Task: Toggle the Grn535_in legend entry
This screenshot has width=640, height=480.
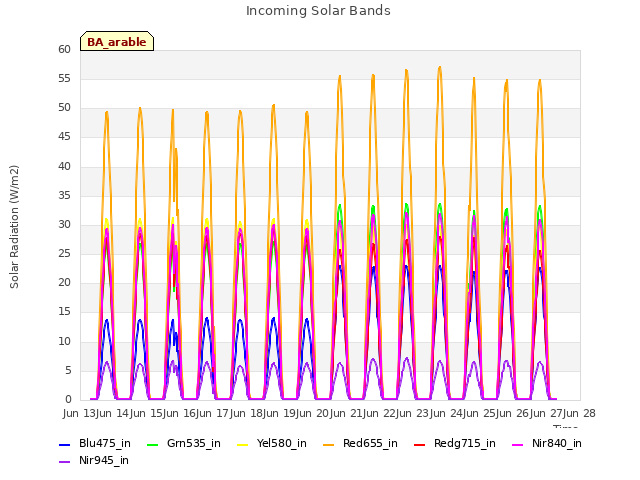Action: (x=184, y=443)
